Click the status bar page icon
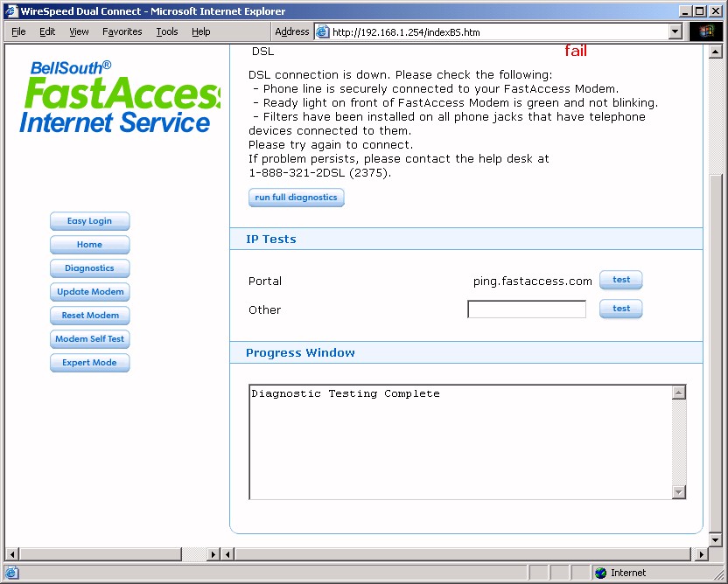 click(12, 573)
